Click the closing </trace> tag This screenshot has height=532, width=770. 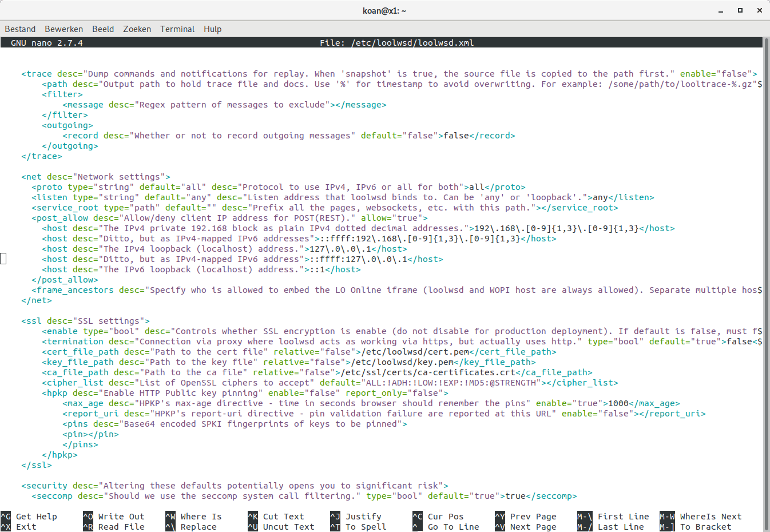click(x=42, y=156)
